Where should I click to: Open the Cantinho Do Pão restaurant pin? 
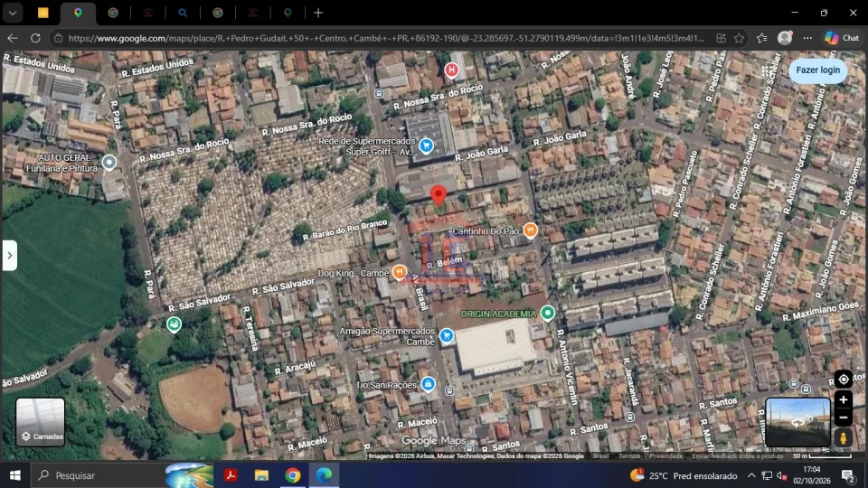531,230
